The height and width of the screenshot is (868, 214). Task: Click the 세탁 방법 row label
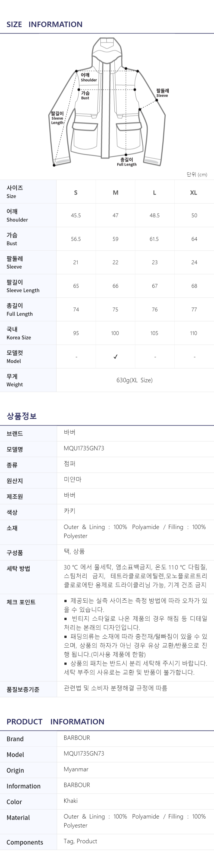click(x=18, y=568)
